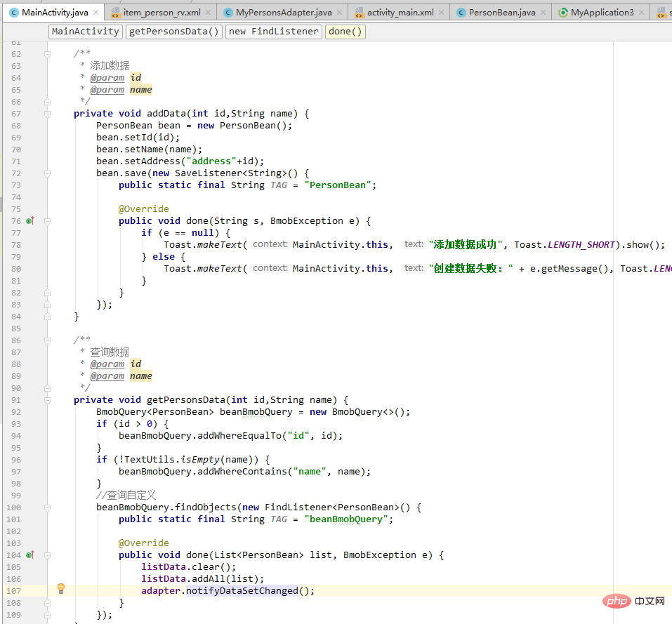Open the lightbulb quick-fix on line 107
This screenshot has width=672, height=624.
[x=61, y=588]
